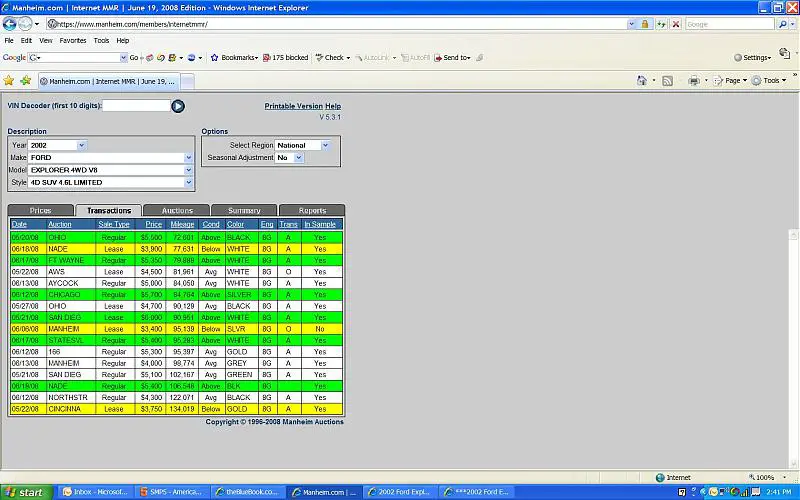This screenshot has height=500, width=800.
Task: Switch to theBlueBook.com taskbar window
Action: (x=247, y=492)
